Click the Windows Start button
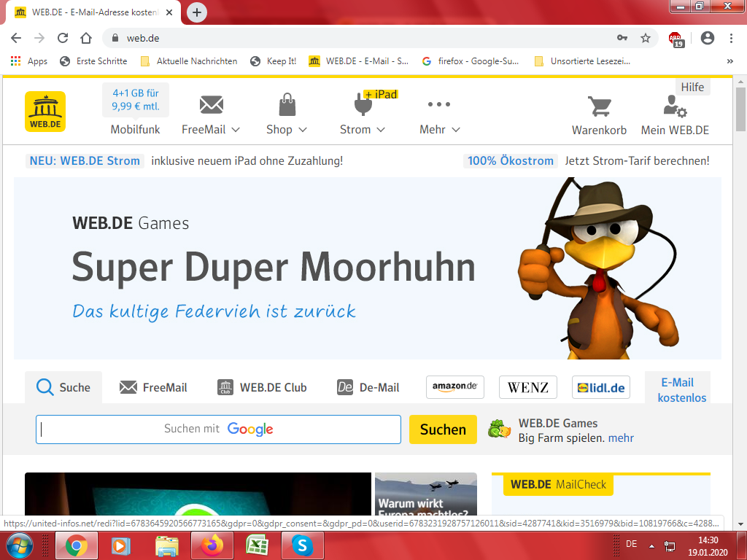 20,545
